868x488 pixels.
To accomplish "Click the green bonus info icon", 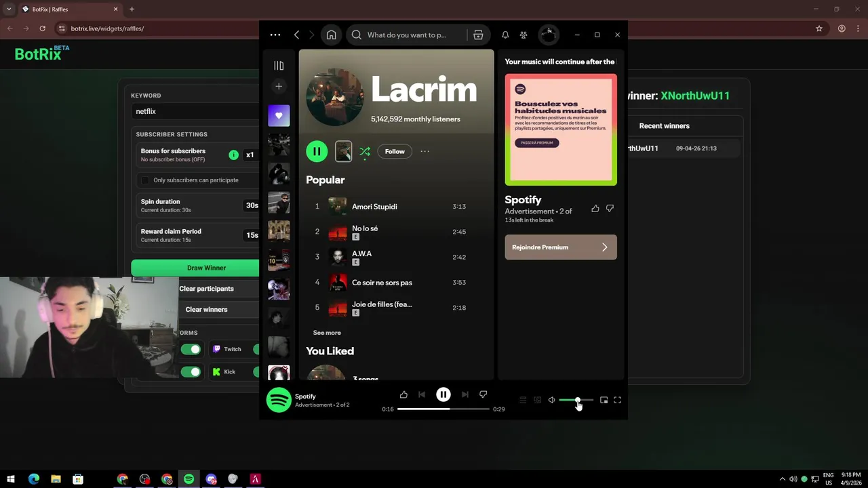I will 234,155.
